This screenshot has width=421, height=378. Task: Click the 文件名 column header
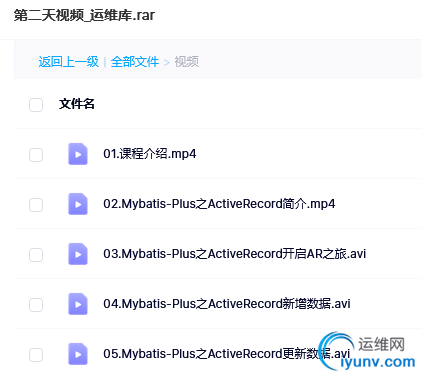(77, 104)
